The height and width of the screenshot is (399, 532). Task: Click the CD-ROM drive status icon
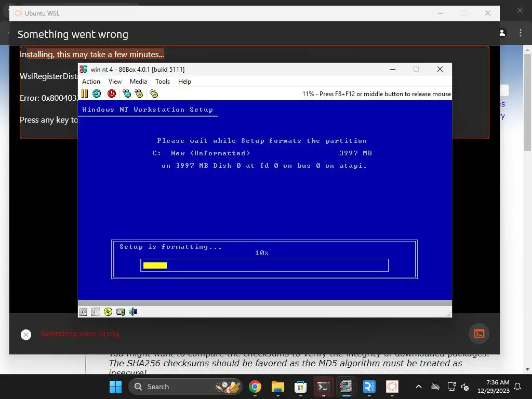[x=108, y=312]
